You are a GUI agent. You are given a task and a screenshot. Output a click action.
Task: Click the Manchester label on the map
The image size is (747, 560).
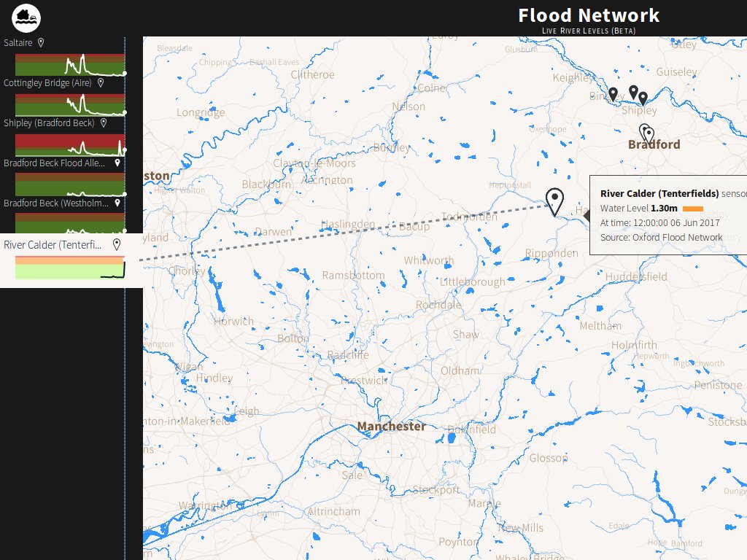tap(392, 426)
